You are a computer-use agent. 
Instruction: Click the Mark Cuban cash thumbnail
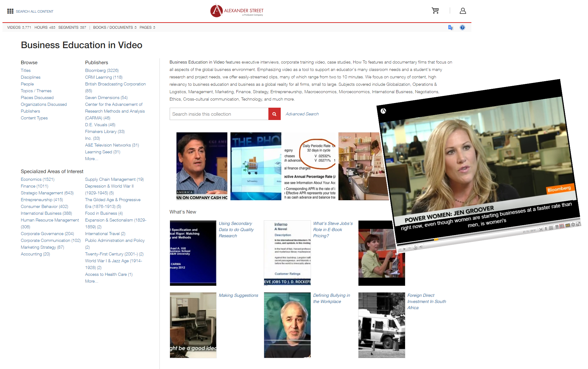[202, 166]
